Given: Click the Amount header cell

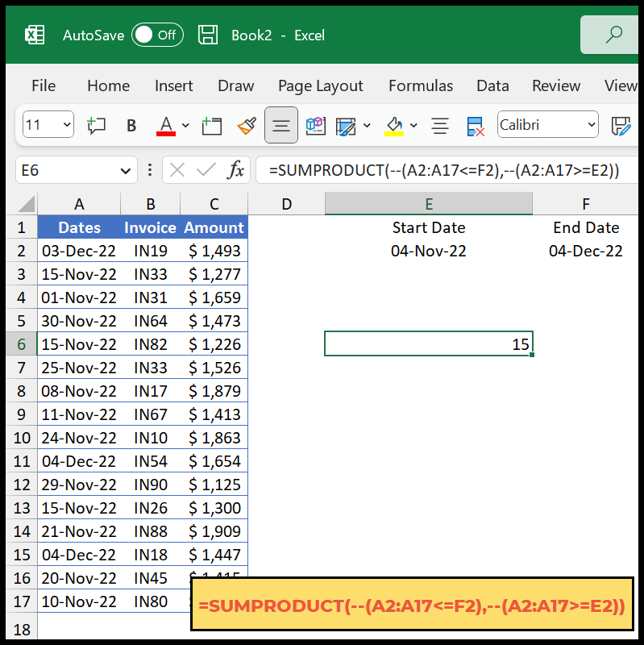Looking at the screenshot, I should [x=214, y=227].
